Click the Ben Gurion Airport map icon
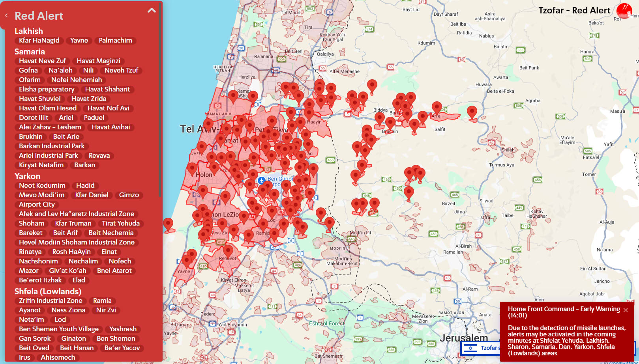Screen dimensions: 639x364 (261, 181)
